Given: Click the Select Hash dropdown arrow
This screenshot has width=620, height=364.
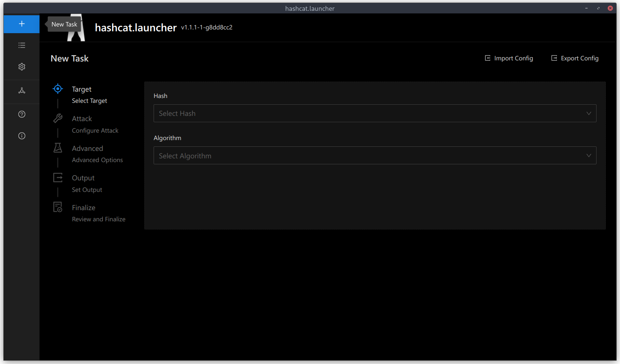Looking at the screenshot, I should [x=589, y=113].
